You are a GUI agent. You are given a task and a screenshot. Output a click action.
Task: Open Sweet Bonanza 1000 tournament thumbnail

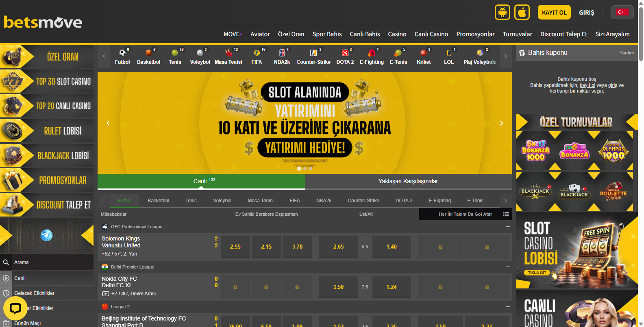[535, 150]
